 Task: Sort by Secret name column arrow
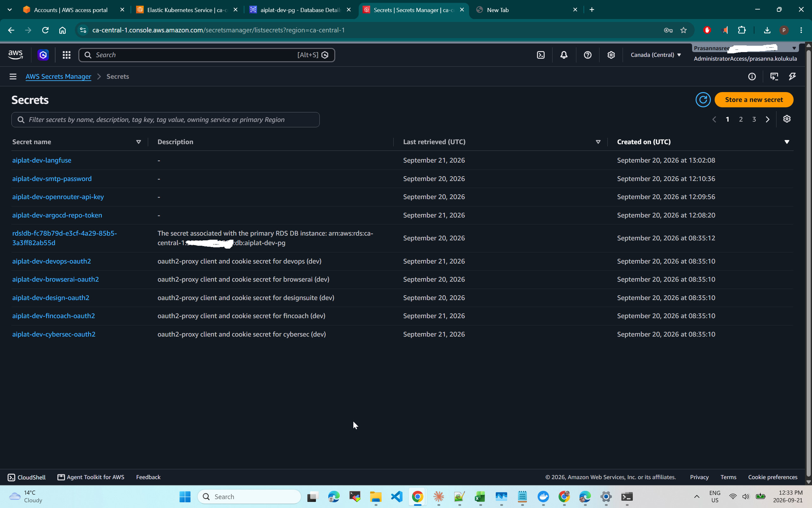click(138, 142)
